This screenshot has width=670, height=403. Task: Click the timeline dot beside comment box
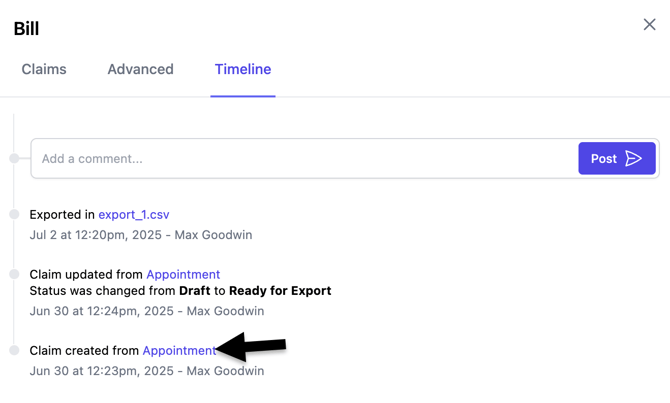(14, 158)
